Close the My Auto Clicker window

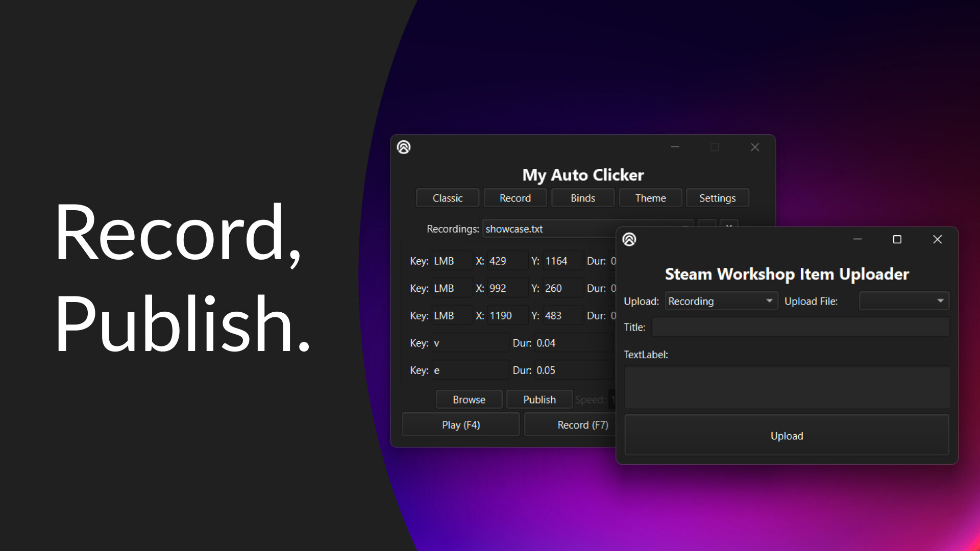point(755,147)
